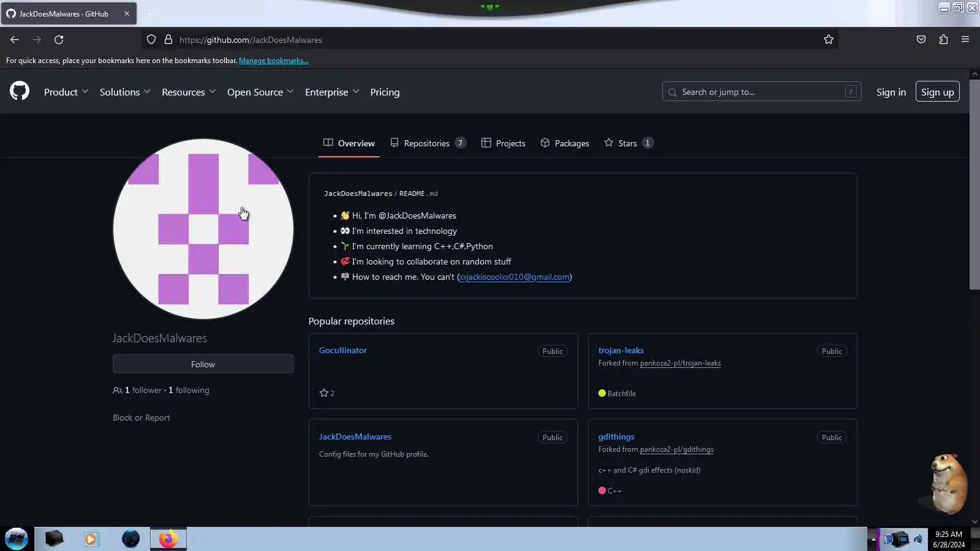The image size is (980, 551).
Task: Click the page vertical scrollbar thumb
Action: [x=974, y=184]
